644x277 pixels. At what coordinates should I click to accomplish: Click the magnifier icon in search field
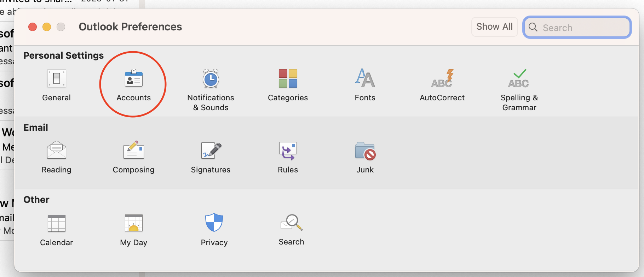(533, 27)
